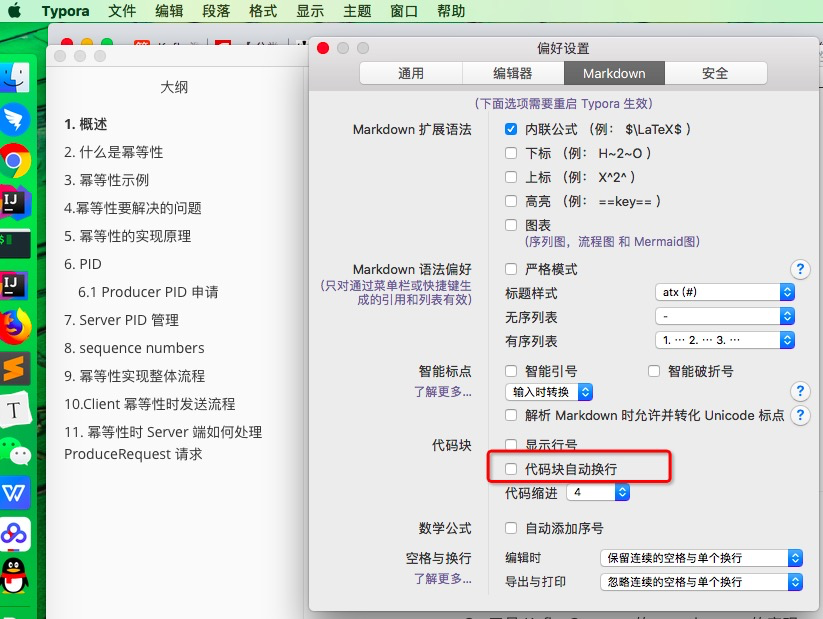Open the 编辑 menu
The image size is (823, 619).
click(x=169, y=11)
